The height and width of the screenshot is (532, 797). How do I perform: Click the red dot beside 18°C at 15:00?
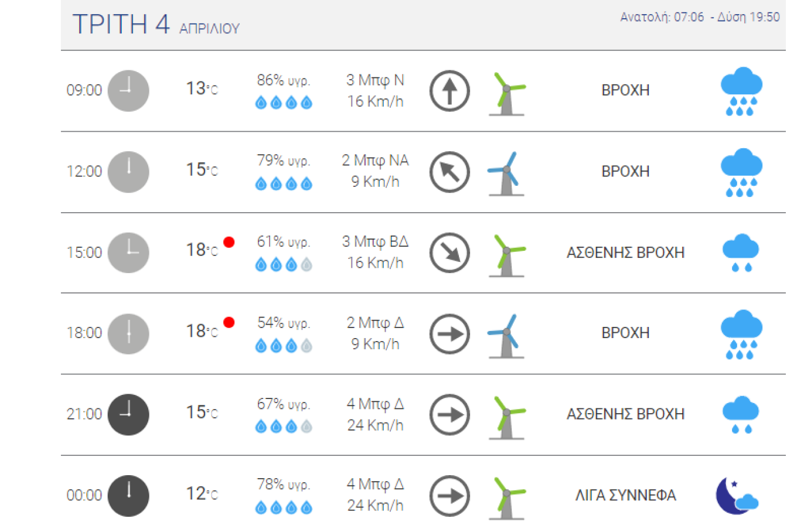click(x=229, y=242)
